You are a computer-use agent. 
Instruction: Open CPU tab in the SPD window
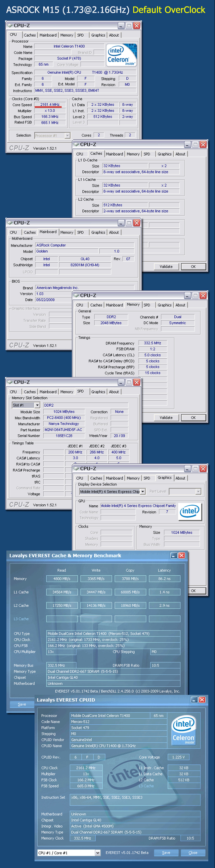point(13,392)
